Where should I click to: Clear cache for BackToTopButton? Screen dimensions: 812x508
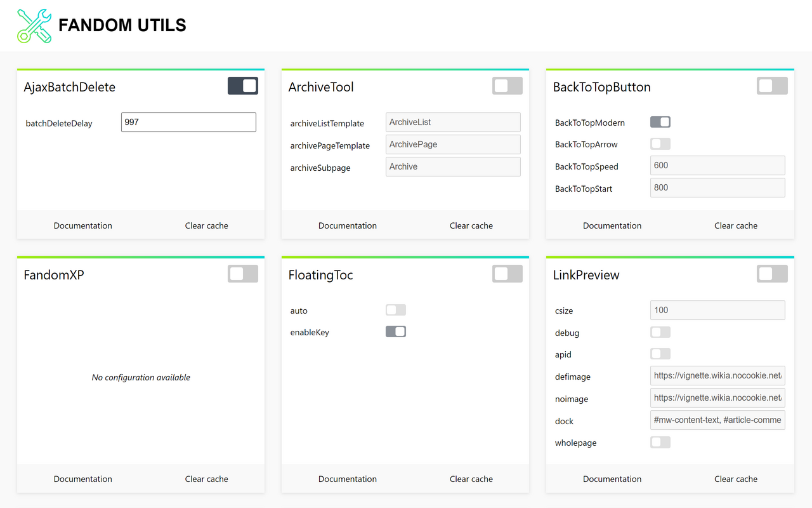click(x=736, y=225)
